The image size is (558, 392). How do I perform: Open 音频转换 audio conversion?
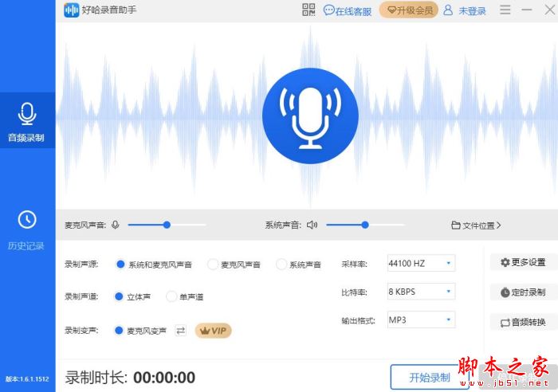tap(523, 322)
